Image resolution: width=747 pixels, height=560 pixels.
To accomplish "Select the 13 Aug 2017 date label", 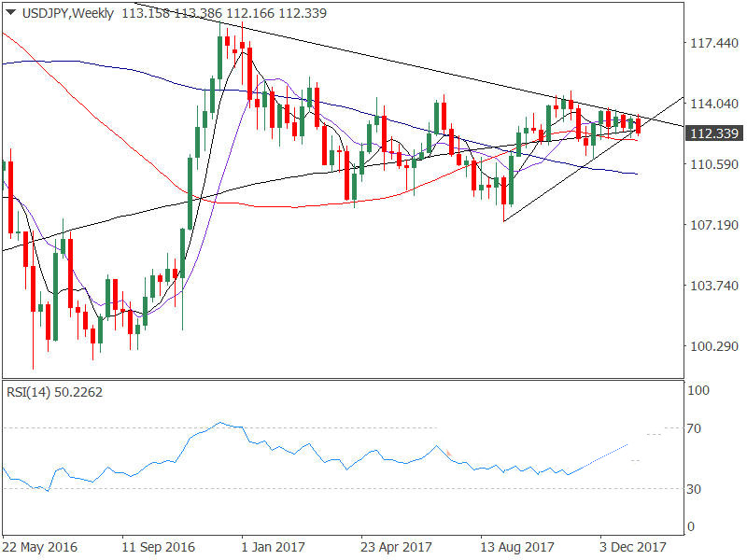I will point(517,547).
